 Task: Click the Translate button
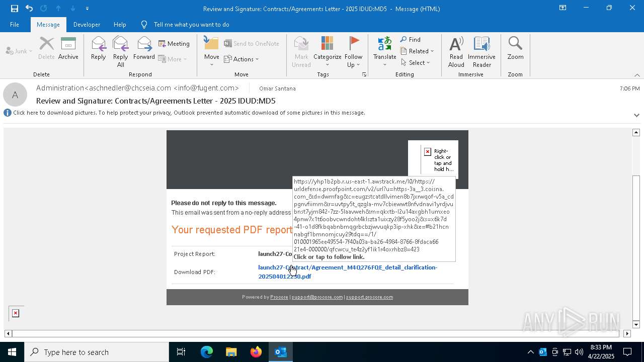point(385,52)
